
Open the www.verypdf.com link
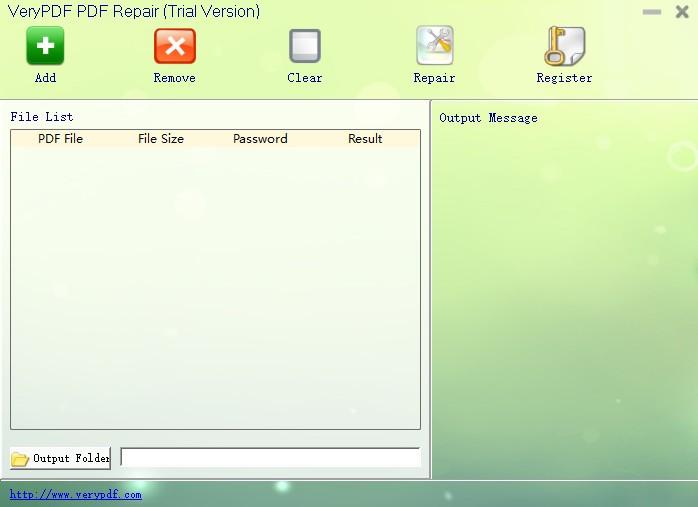click(x=76, y=495)
